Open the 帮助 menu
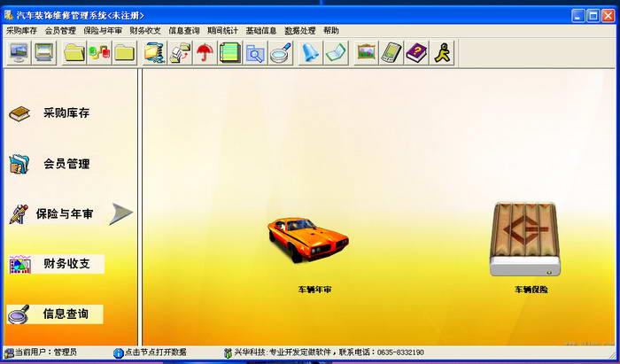Viewport: 620px width, 364px height. pyautogui.click(x=331, y=31)
